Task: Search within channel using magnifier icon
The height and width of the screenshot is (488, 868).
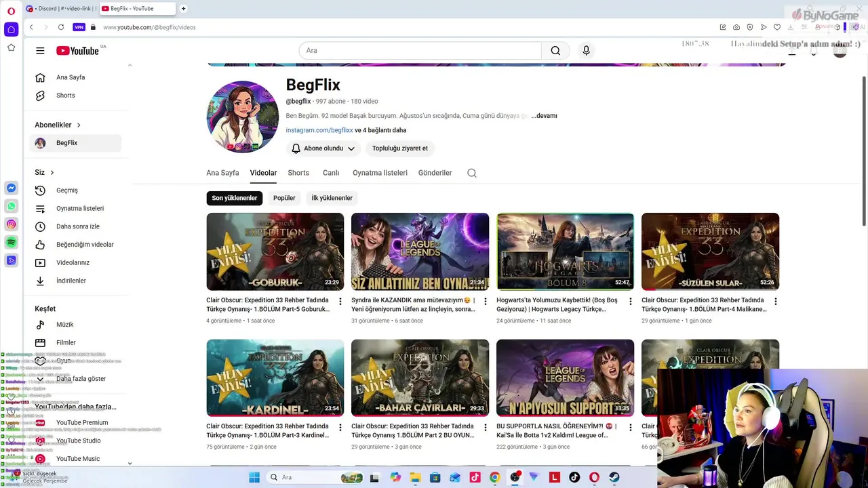Action: point(472,173)
